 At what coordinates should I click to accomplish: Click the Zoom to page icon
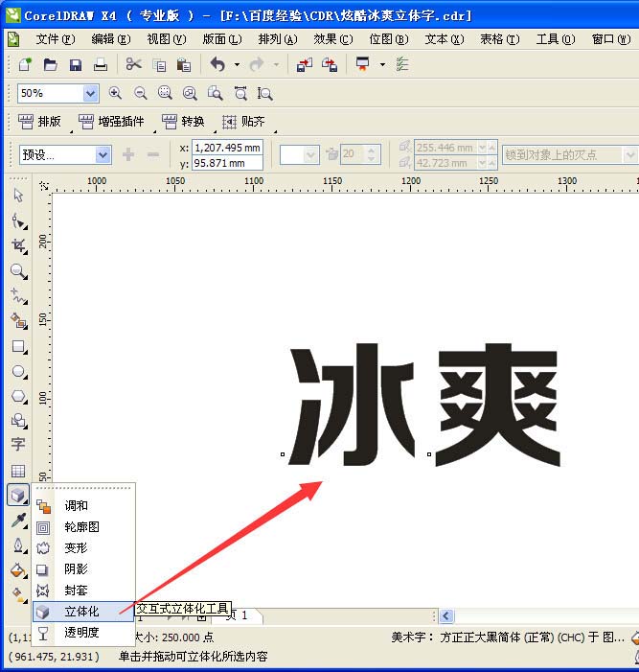pyautogui.click(x=215, y=93)
